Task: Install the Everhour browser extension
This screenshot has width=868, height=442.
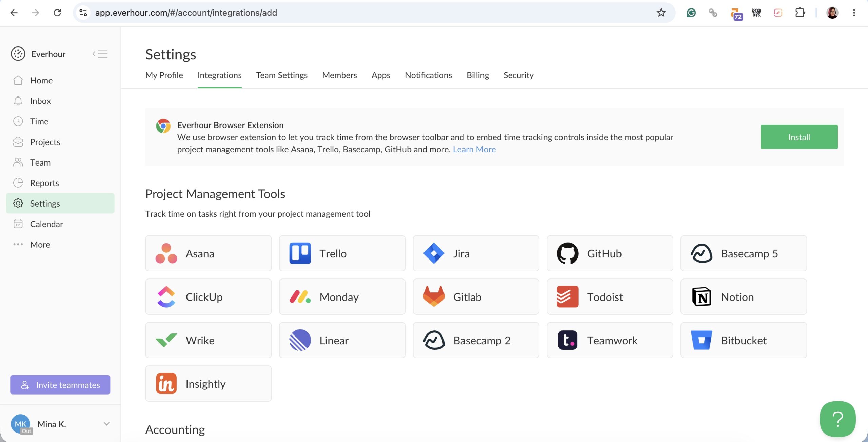Action: (799, 137)
